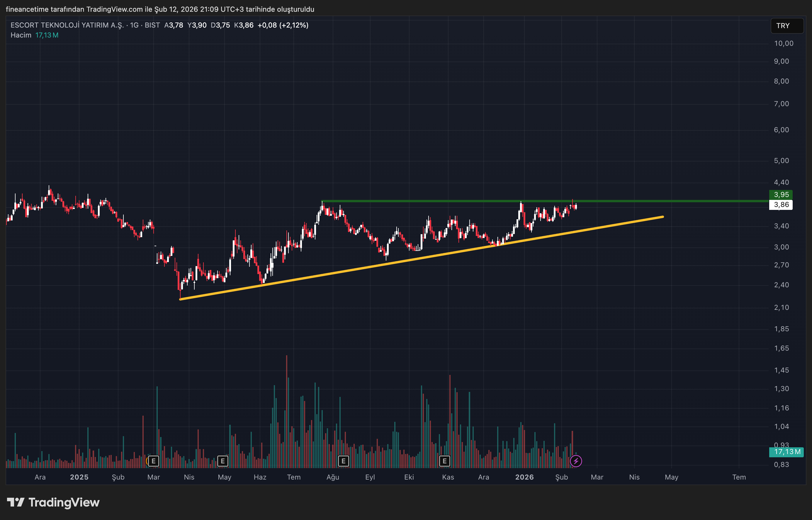Click the TradingView logo at the bottom left
This screenshot has width=812, height=520.
[x=53, y=502]
